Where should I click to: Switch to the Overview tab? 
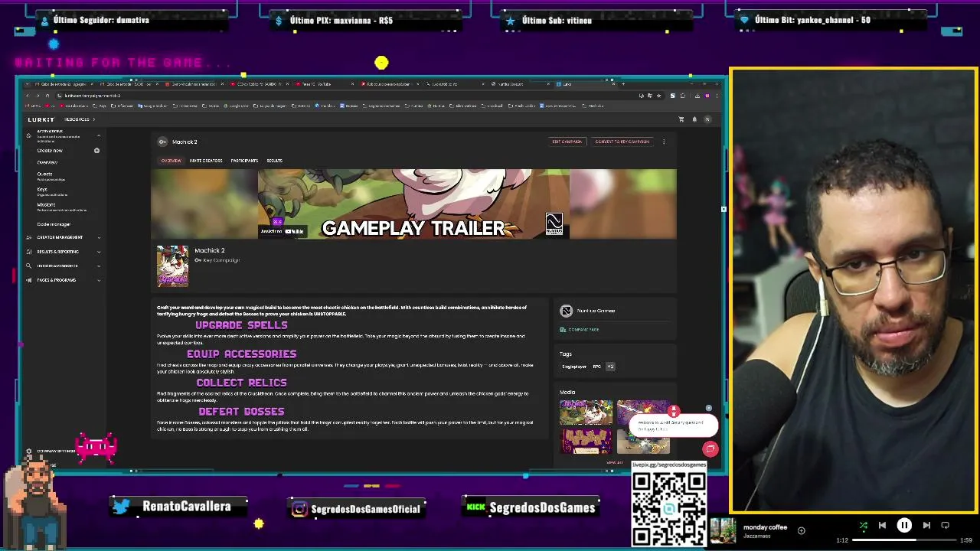coord(171,161)
